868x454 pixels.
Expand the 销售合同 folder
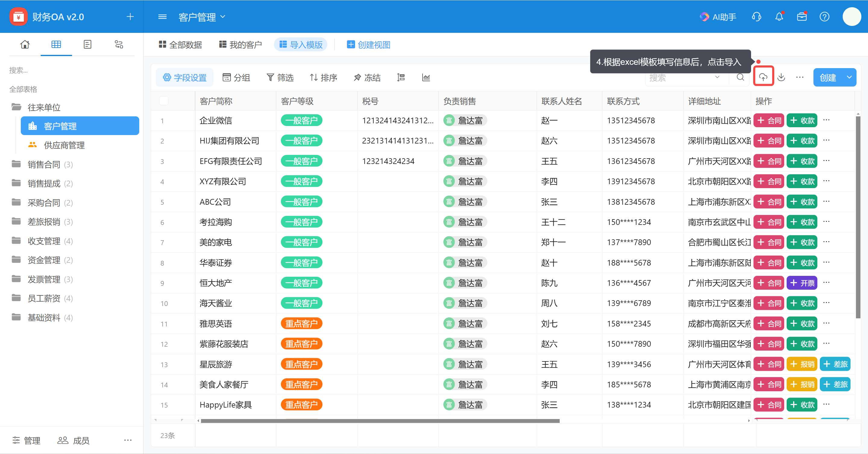(17, 164)
